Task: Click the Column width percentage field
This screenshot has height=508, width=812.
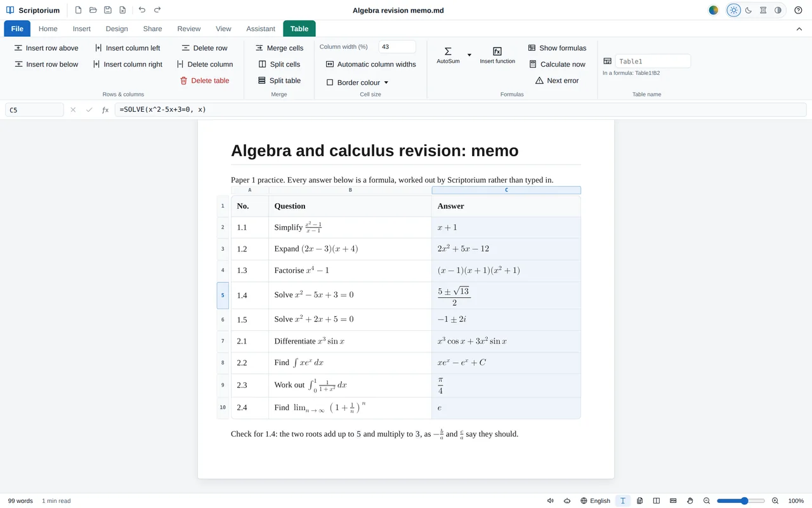Action: pyautogui.click(x=397, y=47)
